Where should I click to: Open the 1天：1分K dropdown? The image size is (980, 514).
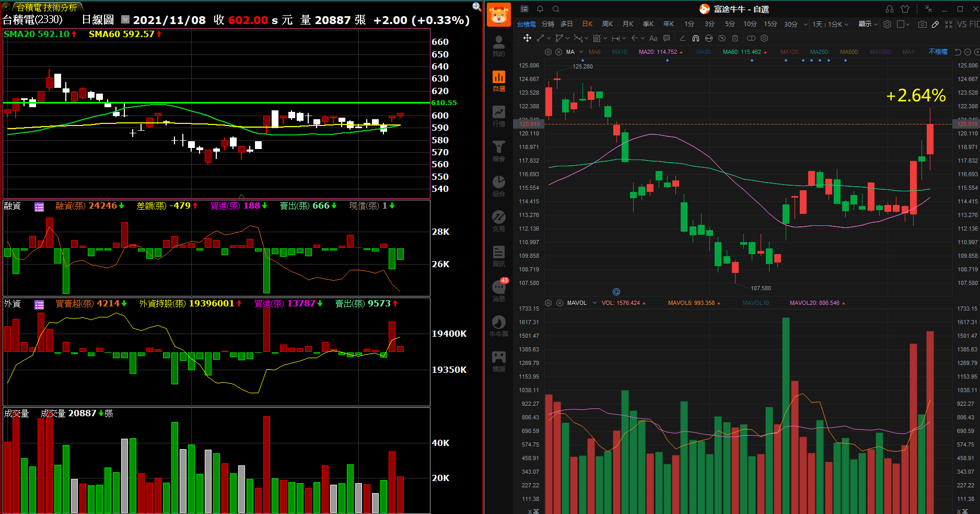830,25
